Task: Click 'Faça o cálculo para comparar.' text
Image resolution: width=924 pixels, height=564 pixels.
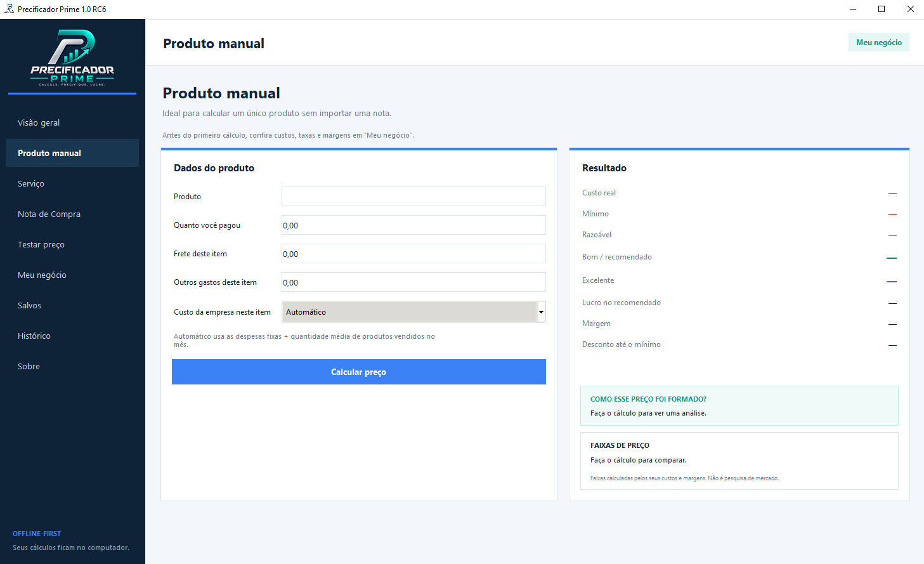Action: click(639, 460)
